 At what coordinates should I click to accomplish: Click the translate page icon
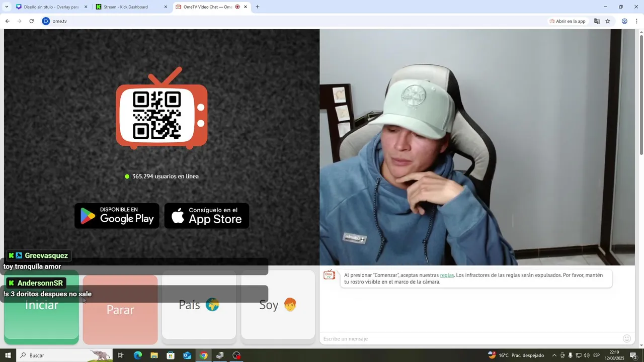point(597,21)
